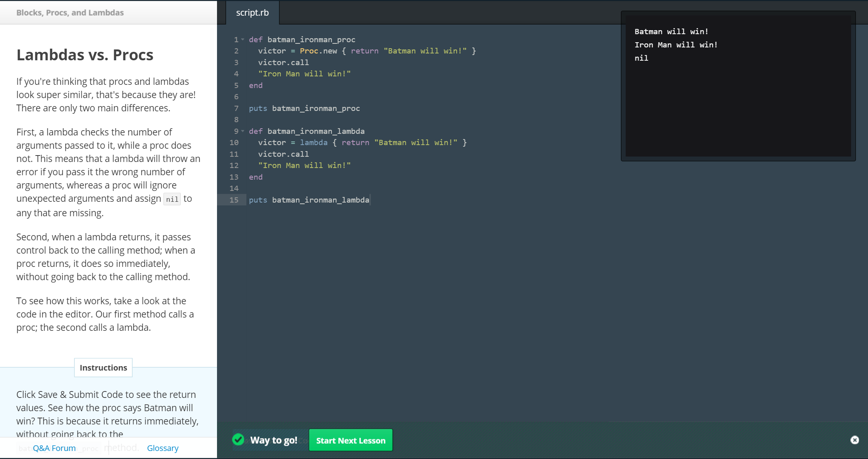Image resolution: width=868 pixels, height=459 pixels.
Task: Close the Way to go banner
Action: (x=854, y=440)
